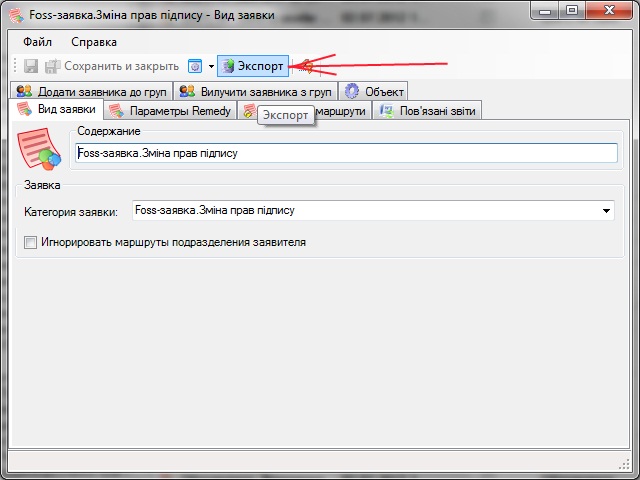Open the Справка menu
The image size is (640, 480).
(94, 42)
